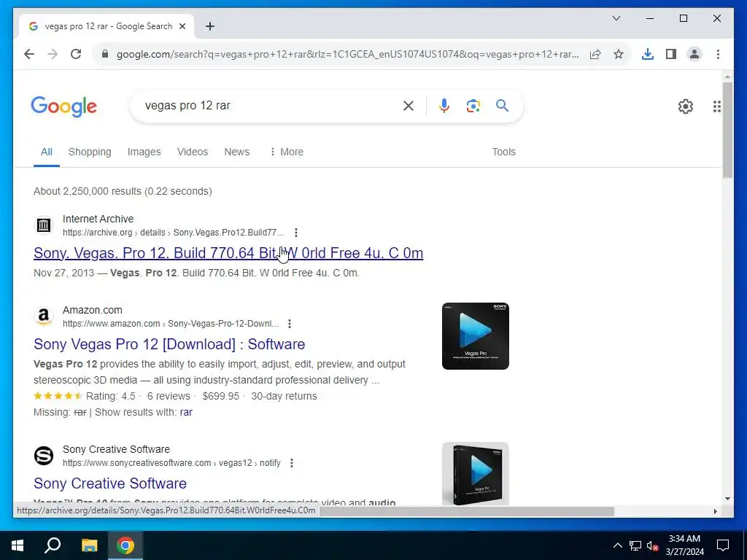Expand the More search filters
The image size is (747, 560).
pos(286,152)
